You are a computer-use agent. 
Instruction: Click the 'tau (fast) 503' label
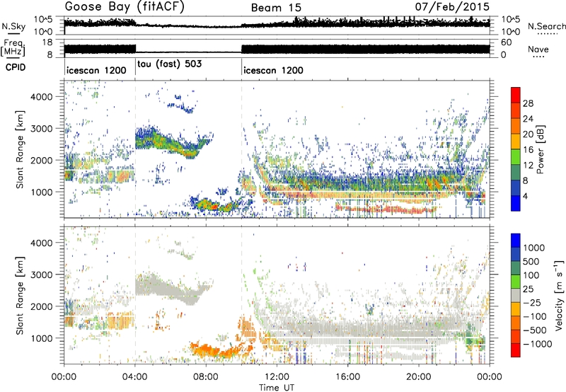169,64
